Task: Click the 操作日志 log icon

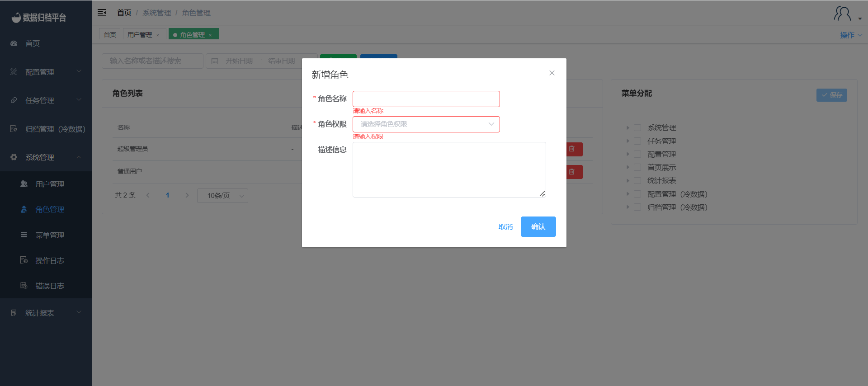Action: pyautogui.click(x=24, y=260)
